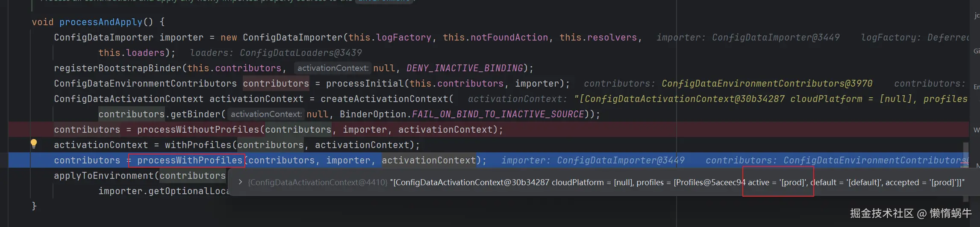Click the createActivationContext method call
The image size is (980, 227).
384,99
